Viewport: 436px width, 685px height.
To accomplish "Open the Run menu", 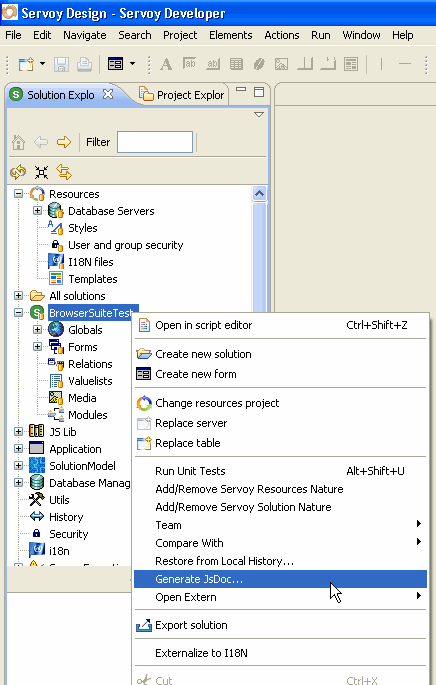I will [x=321, y=35].
